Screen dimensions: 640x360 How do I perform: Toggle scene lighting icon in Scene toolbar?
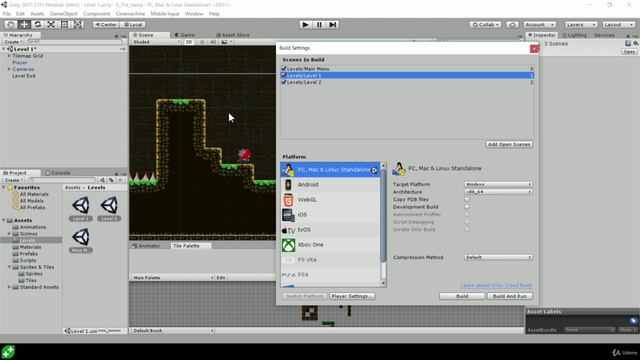(x=202, y=42)
